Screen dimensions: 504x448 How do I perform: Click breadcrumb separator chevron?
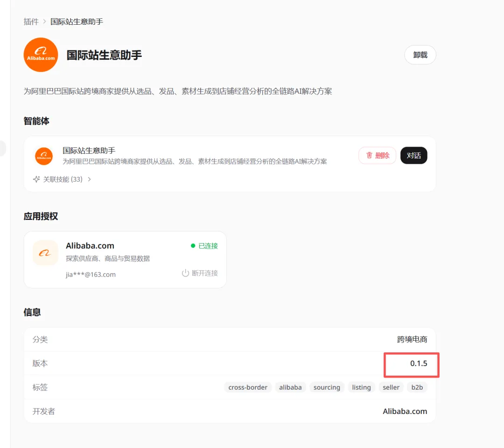44,21
